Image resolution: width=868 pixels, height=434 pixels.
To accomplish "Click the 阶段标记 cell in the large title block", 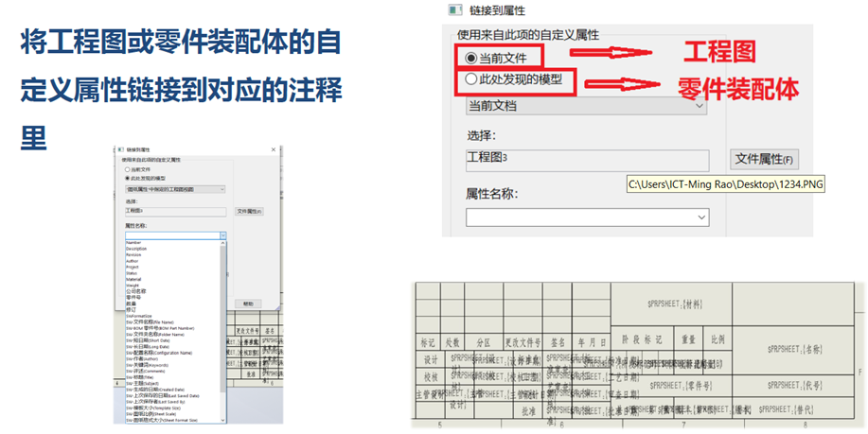I will (x=642, y=339).
